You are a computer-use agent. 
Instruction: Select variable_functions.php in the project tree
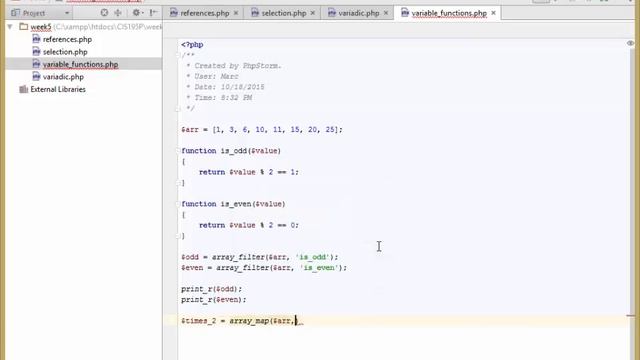click(80, 64)
